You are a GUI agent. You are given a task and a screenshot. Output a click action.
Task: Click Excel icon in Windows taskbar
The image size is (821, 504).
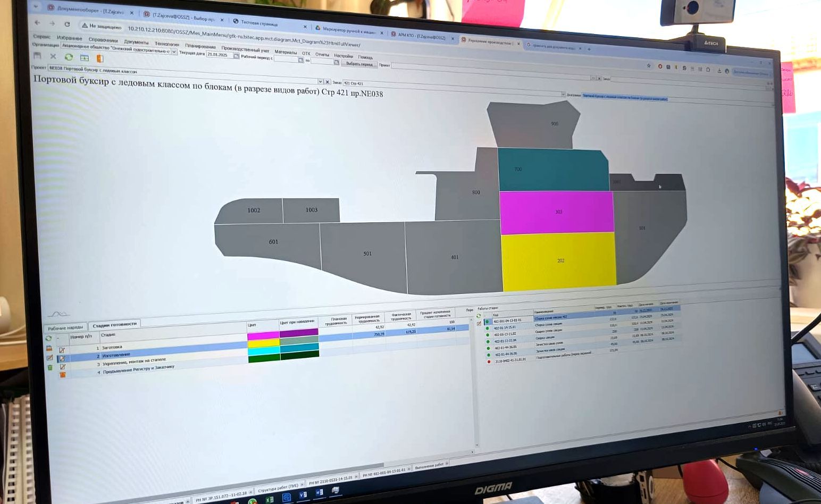pos(270,499)
